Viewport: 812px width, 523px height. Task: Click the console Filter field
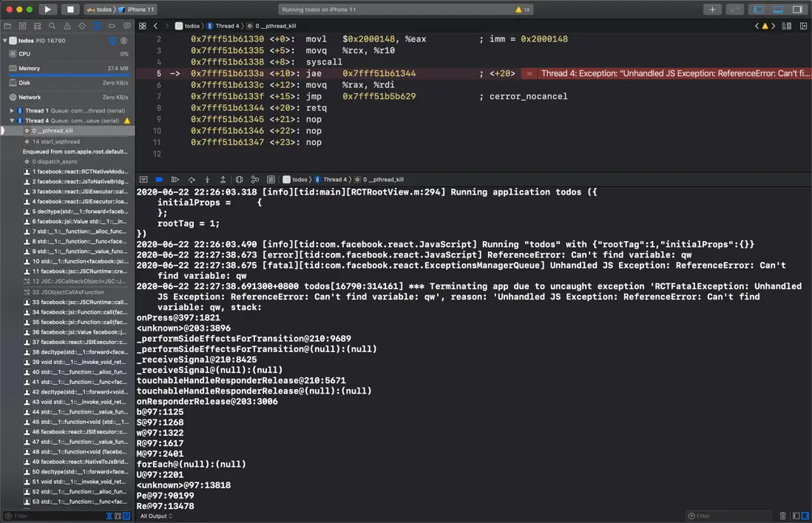point(728,516)
